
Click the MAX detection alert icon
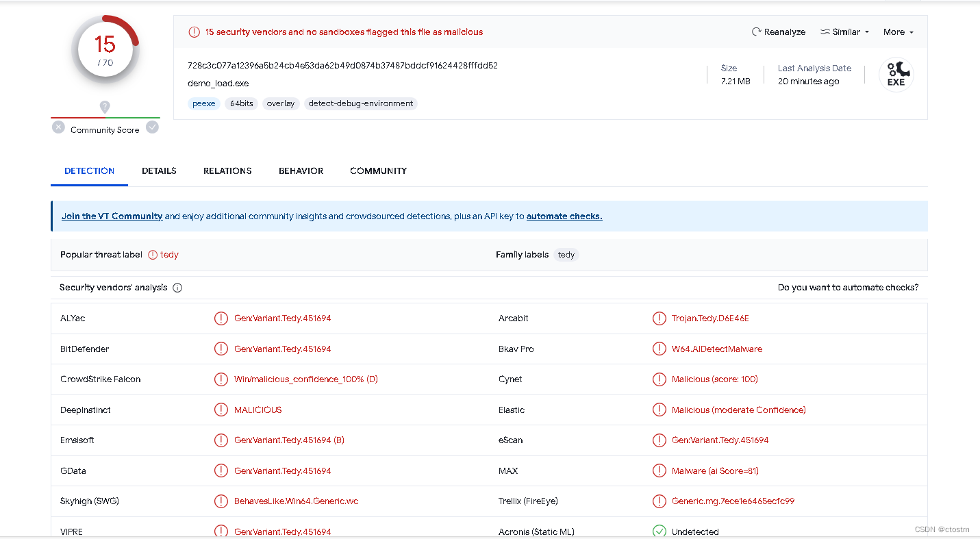(659, 471)
